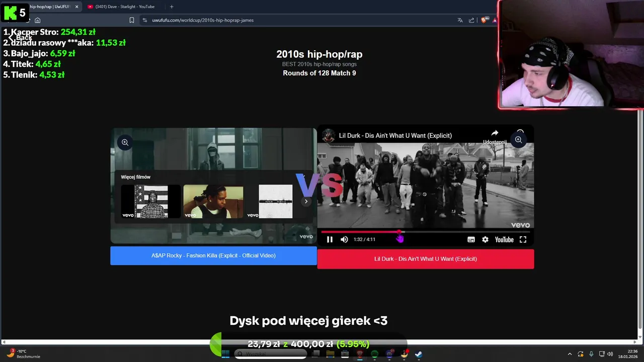The width and height of the screenshot is (644, 362).
Task: Vote for Lil Durk - Dis Ain't What U Want
Action: tap(425, 259)
